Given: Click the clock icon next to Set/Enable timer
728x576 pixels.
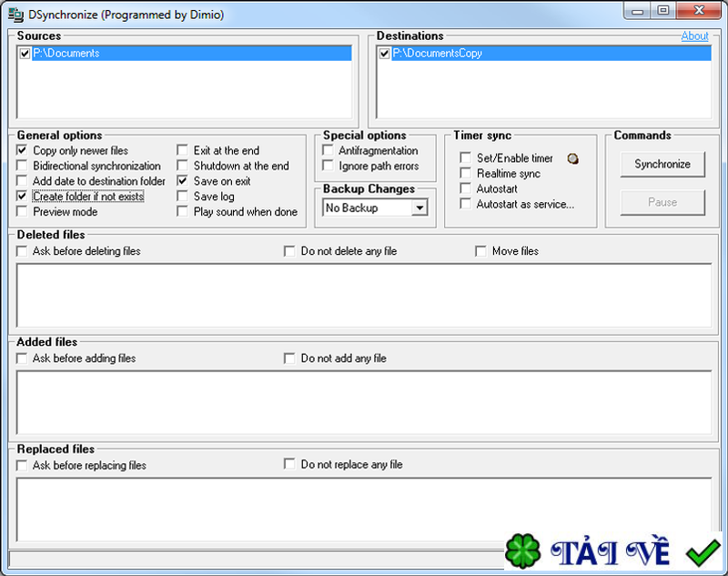Looking at the screenshot, I should [x=572, y=157].
